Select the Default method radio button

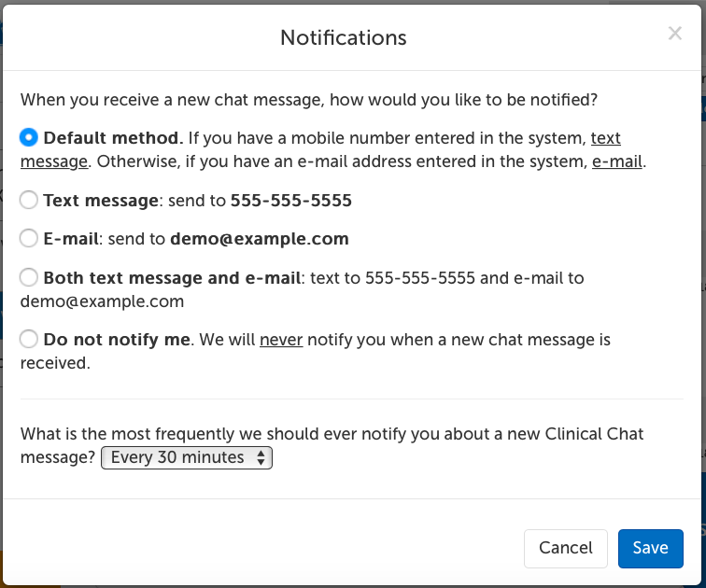pos(29,138)
